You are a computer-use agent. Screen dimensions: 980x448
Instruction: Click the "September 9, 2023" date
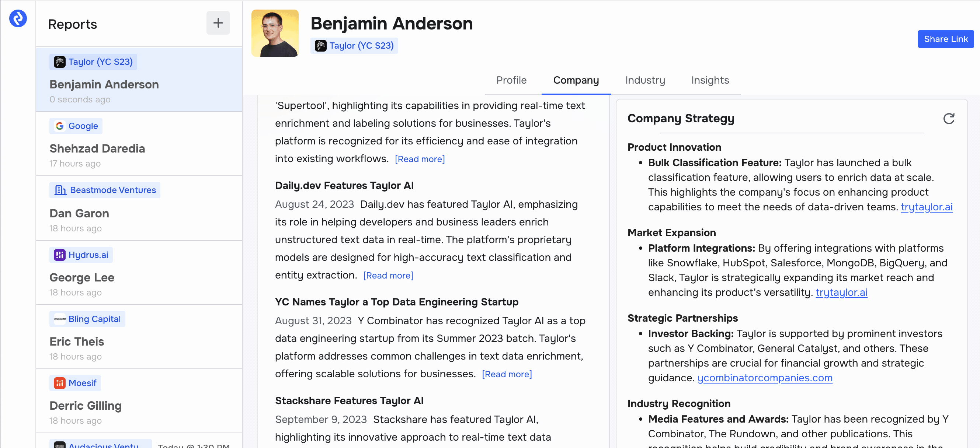(x=321, y=420)
